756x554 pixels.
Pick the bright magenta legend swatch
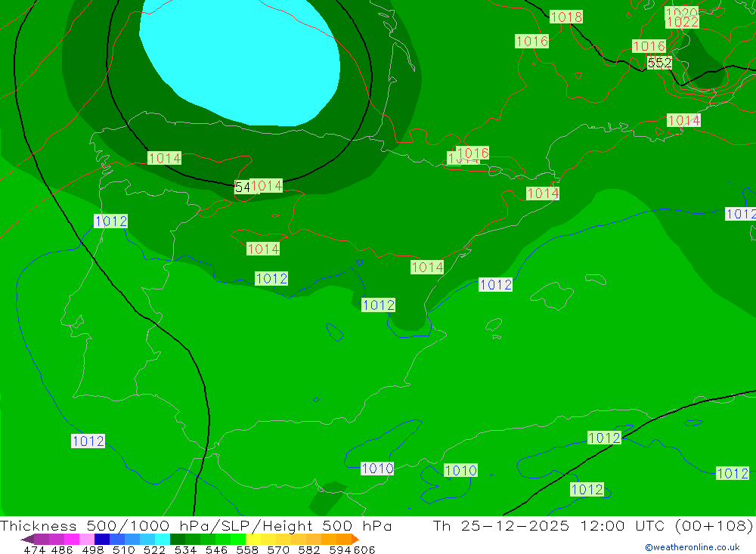point(72,539)
